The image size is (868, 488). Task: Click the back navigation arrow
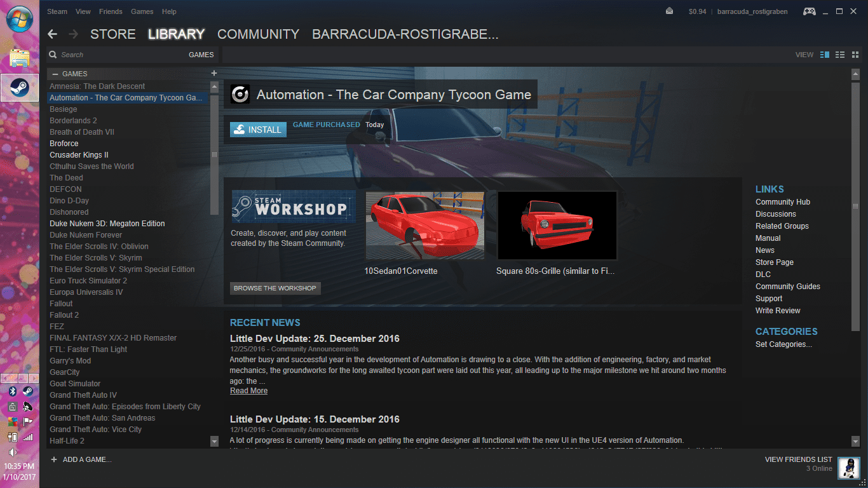tap(53, 34)
